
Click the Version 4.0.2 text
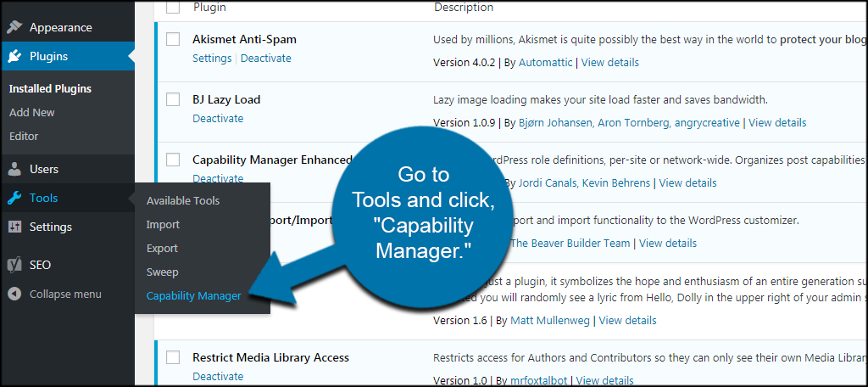point(465,62)
